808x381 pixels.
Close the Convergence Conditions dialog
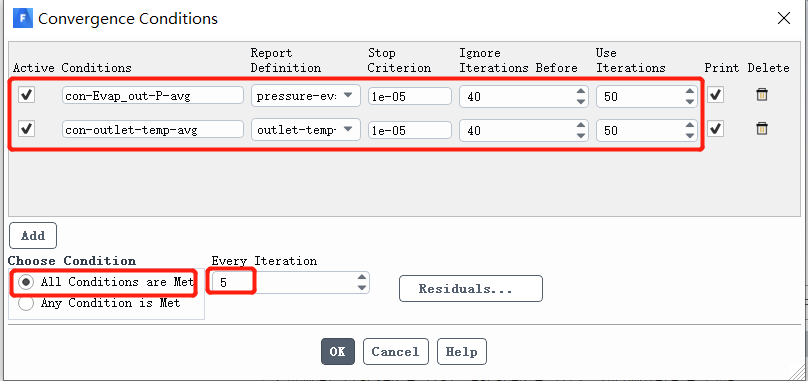[x=783, y=19]
